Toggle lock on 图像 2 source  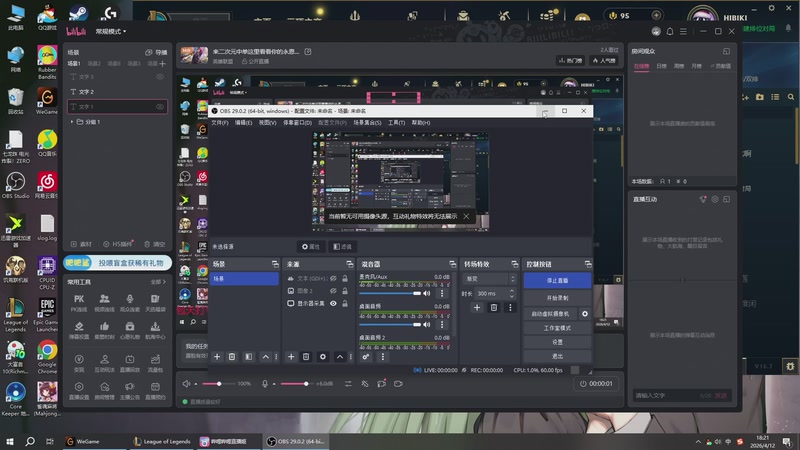click(345, 291)
